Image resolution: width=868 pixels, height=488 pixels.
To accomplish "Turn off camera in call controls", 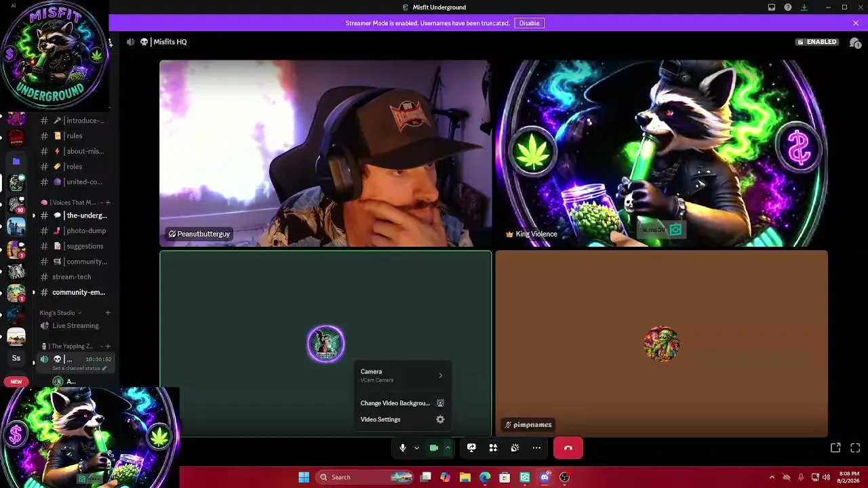I will 434,448.
